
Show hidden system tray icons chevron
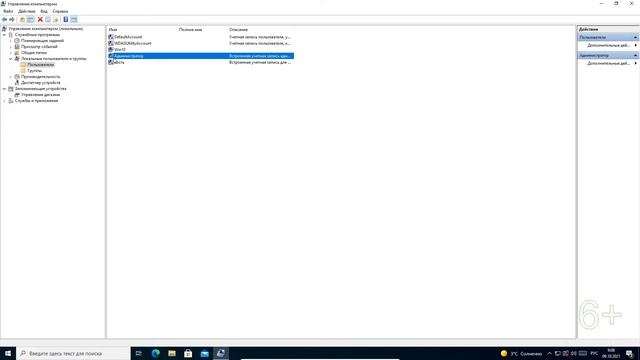pyautogui.click(x=549, y=353)
